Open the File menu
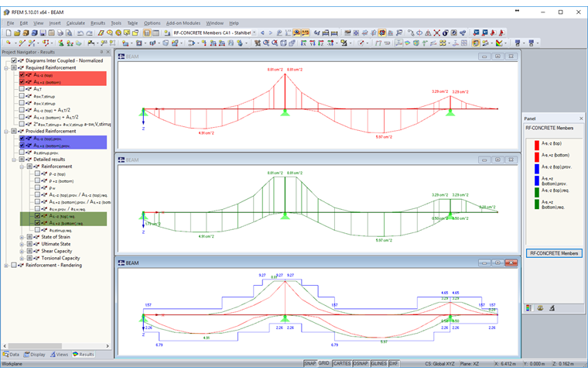Image resolution: width=588 pixels, height=374 pixels. (x=10, y=23)
